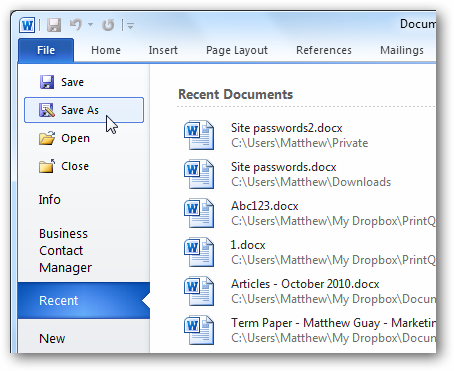The image size is (454, 371).
Task: Click the folder icon beside Close
Action: [x=47, y=166]
